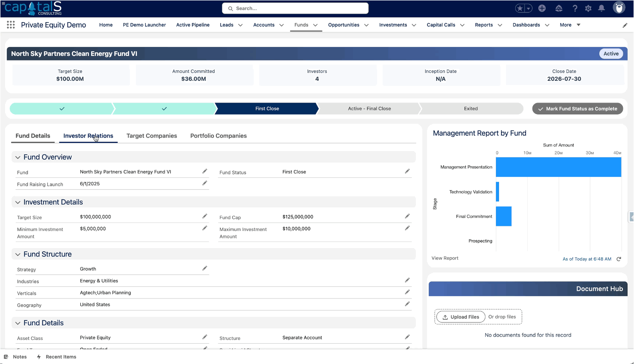Open the Setup gear icon
Image resolution: width=634 pixels, height=364 pixels.
click(x=588, y=8)
